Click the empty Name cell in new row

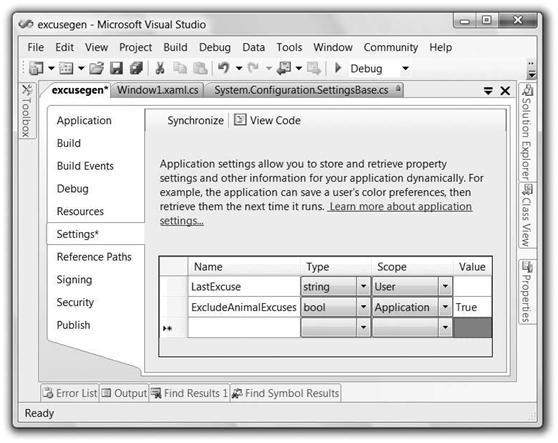(x=244, y=327)
